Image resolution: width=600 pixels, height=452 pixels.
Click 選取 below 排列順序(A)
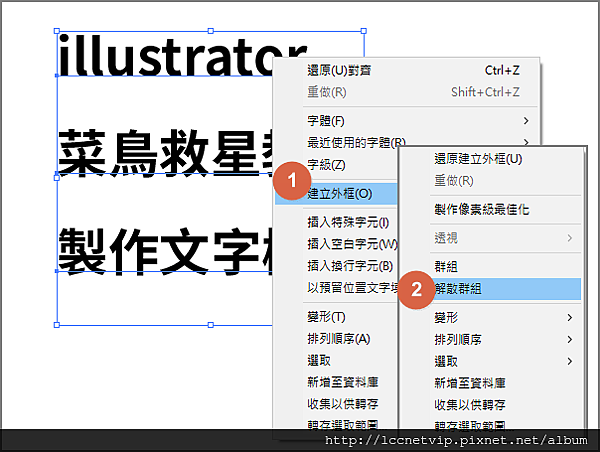click(x=319, y=361)
